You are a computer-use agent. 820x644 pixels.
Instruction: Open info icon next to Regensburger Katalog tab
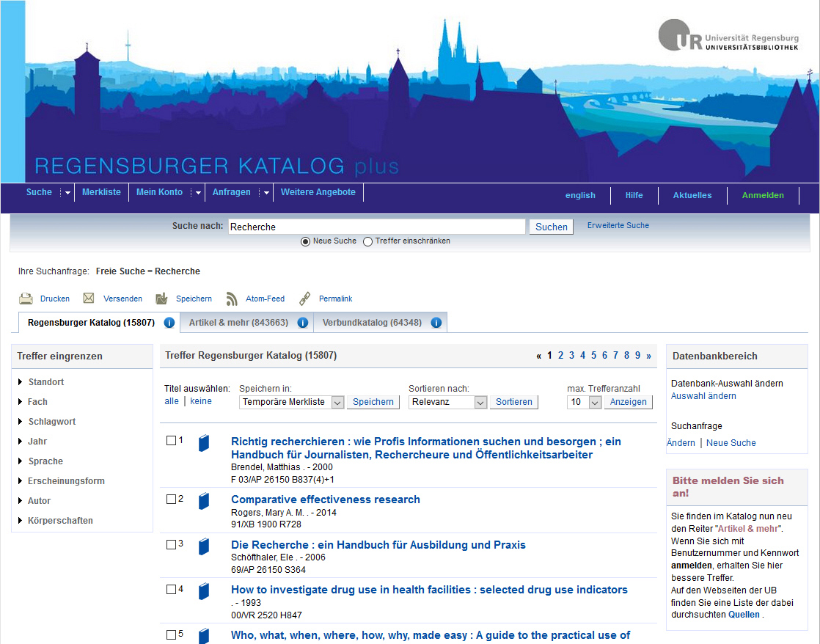click(x=169, y=323)
